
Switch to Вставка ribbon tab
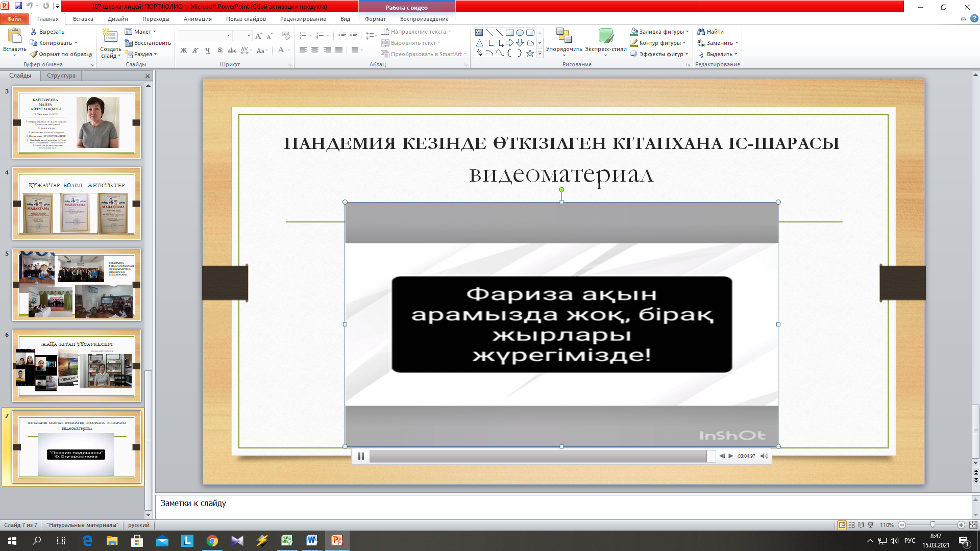tap(83, 19)
